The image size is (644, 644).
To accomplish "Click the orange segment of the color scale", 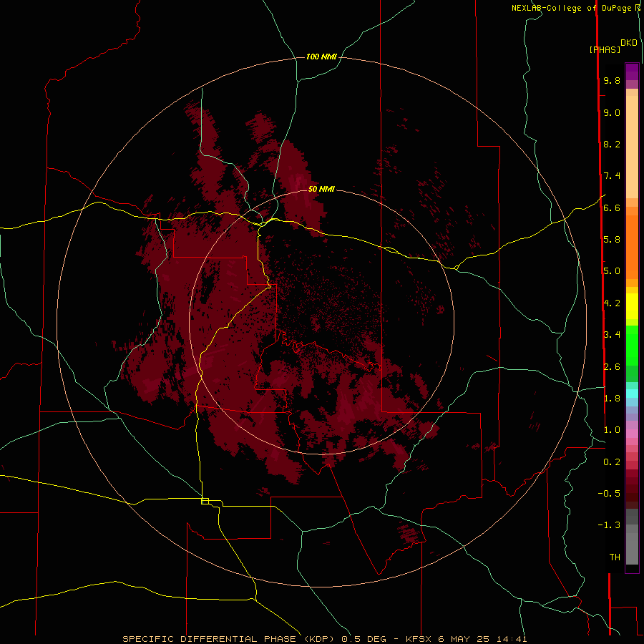I will pos(632,248).
